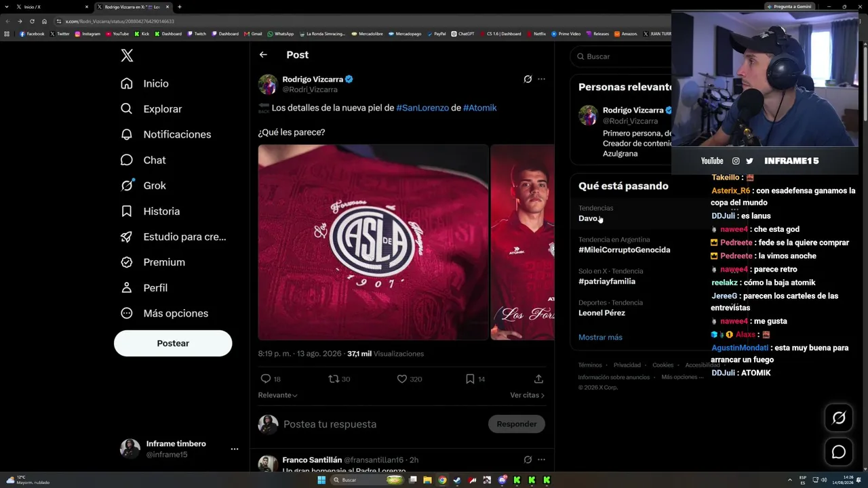The height and width of the screenshot is (488, 868).
Task: Expand the Más opciones footer menu
Action: pos(681,378)
